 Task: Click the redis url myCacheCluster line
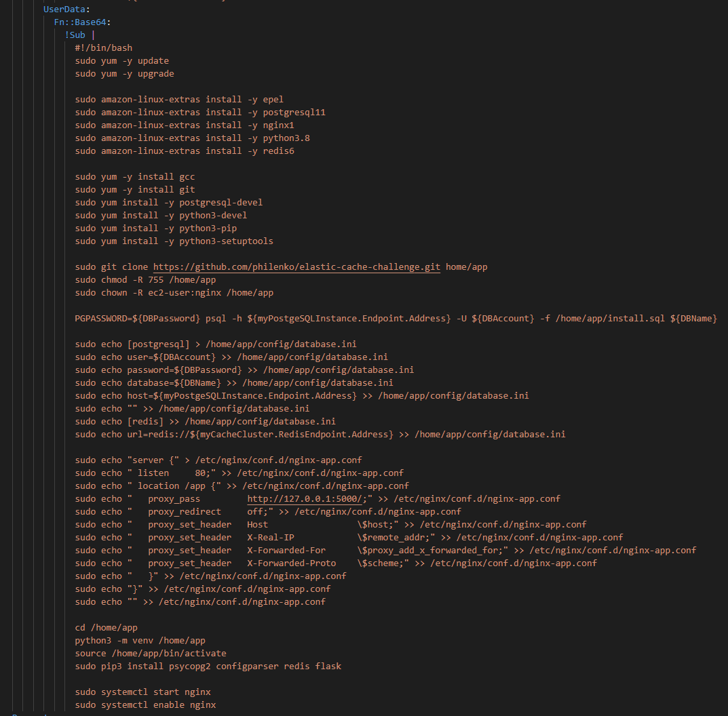pos(320,435)
